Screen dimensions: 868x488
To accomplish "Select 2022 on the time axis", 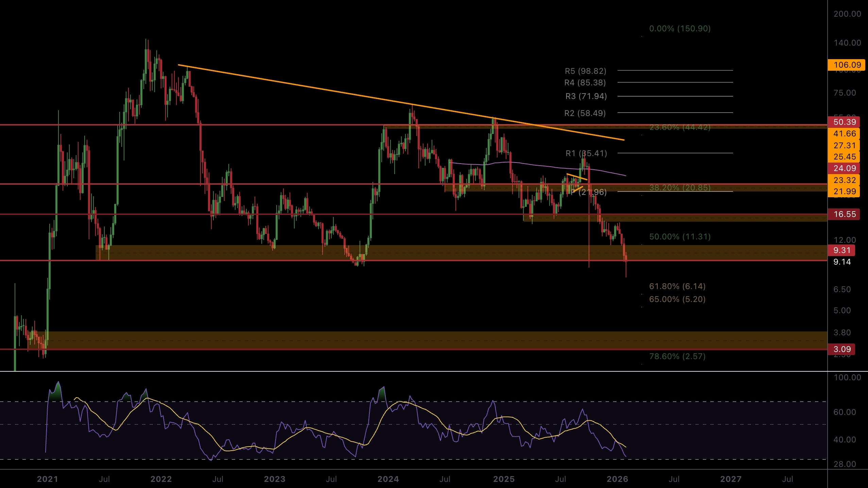I will pyautogui.click(x=161, y=479).
